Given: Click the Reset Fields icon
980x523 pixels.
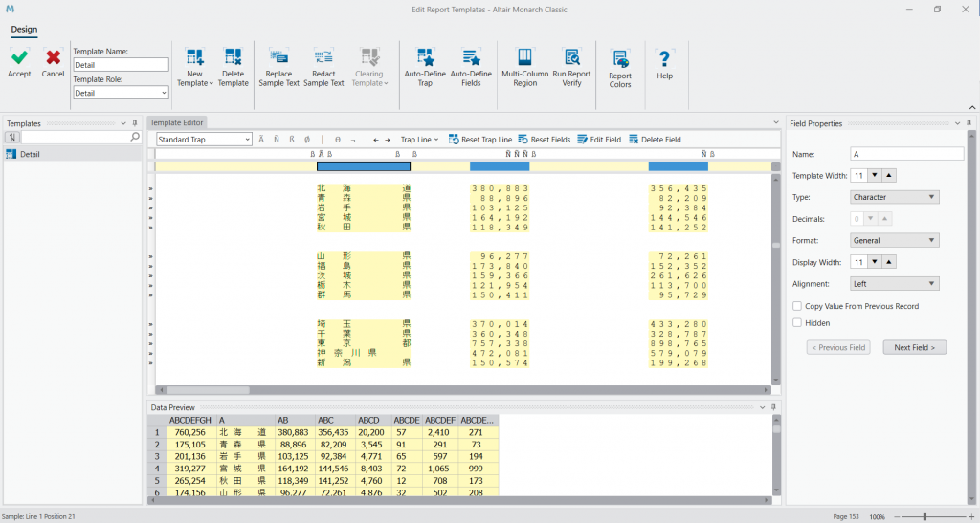Looking at the screenshot, I should point(523,140).
